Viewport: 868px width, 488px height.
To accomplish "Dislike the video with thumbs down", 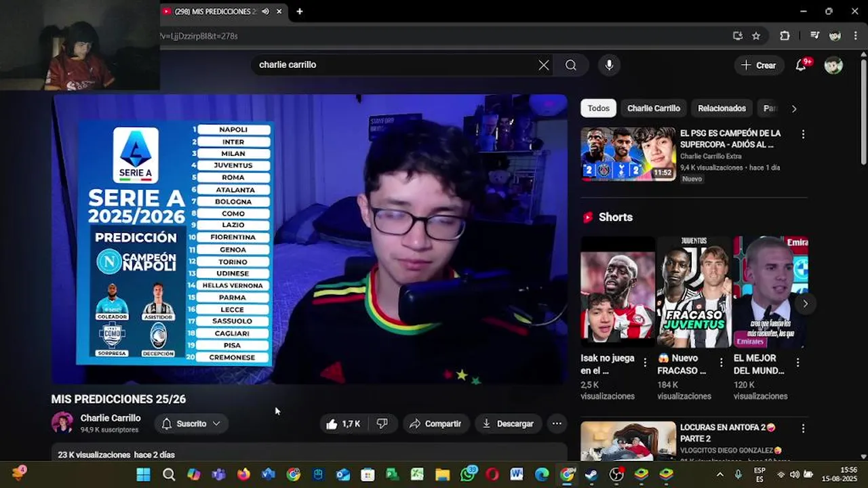I will pos(382,424).
